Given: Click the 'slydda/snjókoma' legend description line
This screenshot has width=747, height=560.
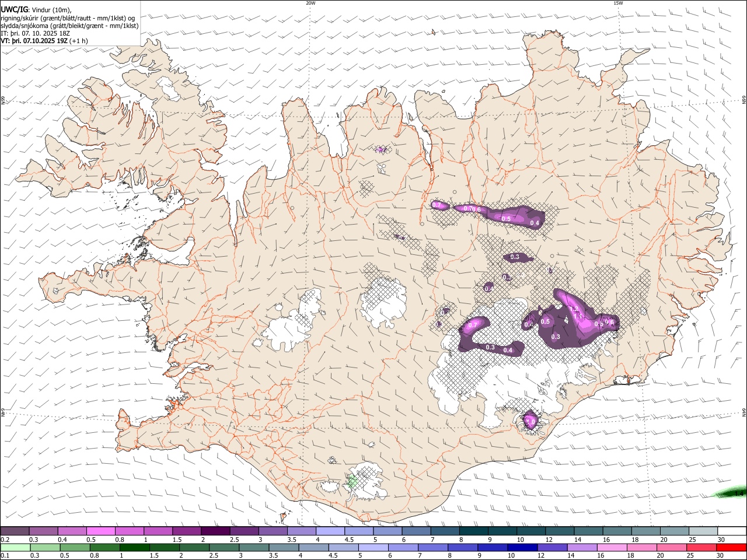Looking at the screenshot, I should (69, 26).
